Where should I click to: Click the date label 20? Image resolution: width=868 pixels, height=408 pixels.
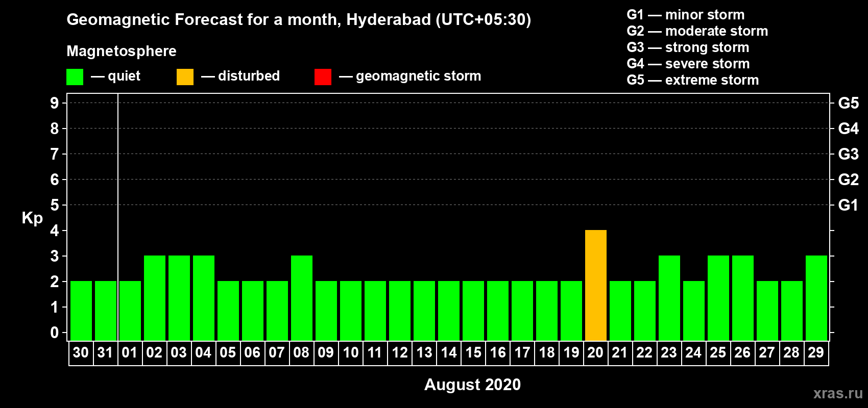595,352
